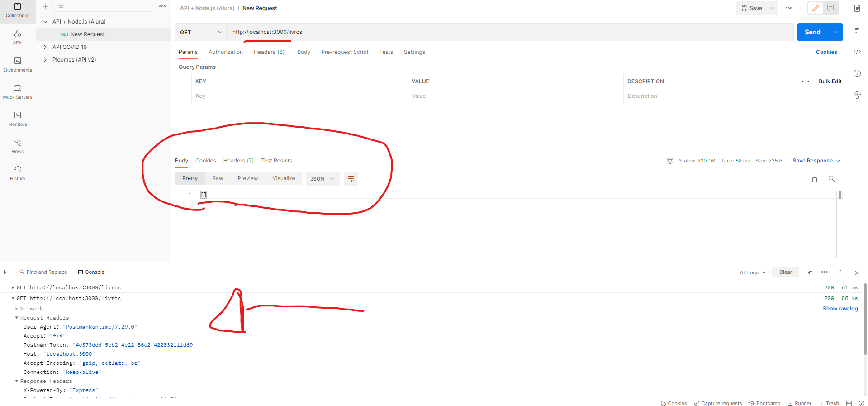Switch to the request Body tab
Screen dimensions: 868x406
tap(304, 52)
